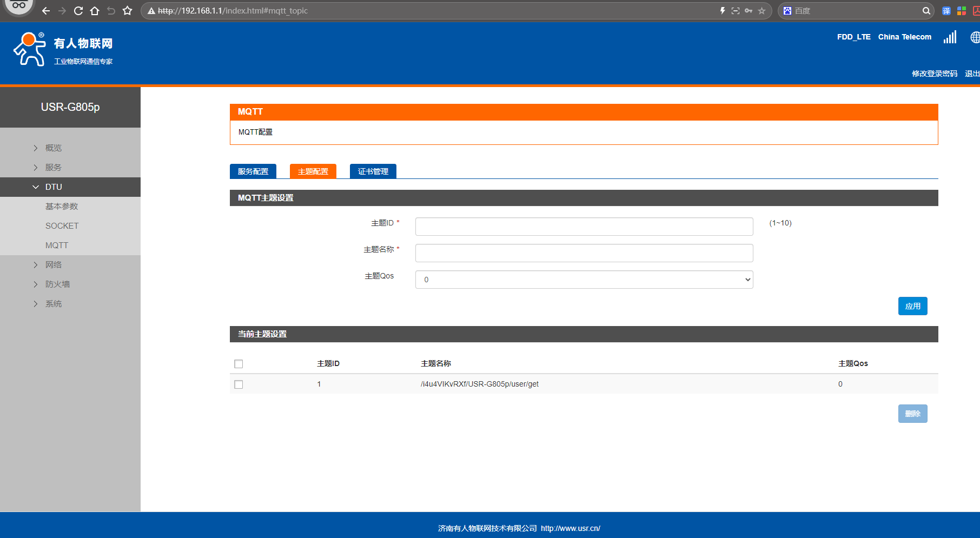Click the 有人物联网 logo
The image size is (980, 538).
(63, 49)
